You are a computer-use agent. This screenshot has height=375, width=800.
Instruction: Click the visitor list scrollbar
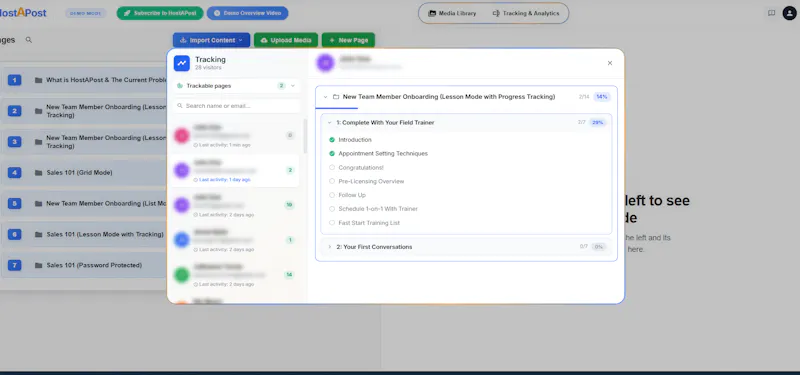[x=305, y=136]
